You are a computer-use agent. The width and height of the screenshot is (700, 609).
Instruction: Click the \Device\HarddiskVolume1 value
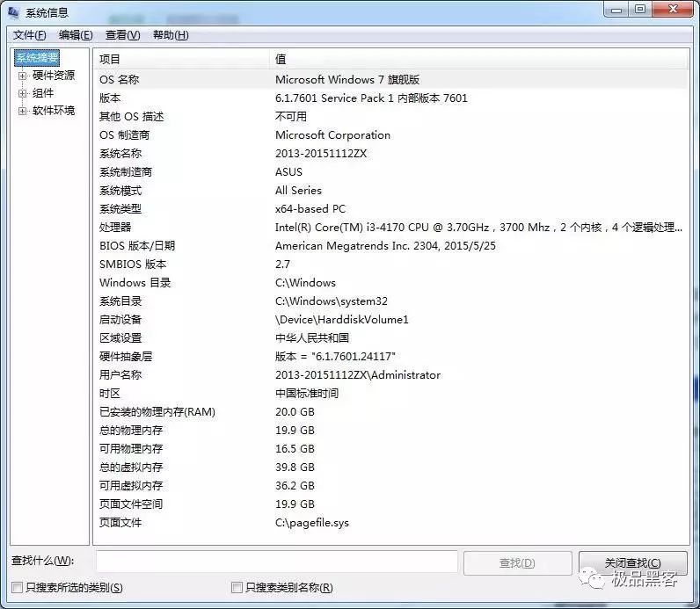coord(342,320)
